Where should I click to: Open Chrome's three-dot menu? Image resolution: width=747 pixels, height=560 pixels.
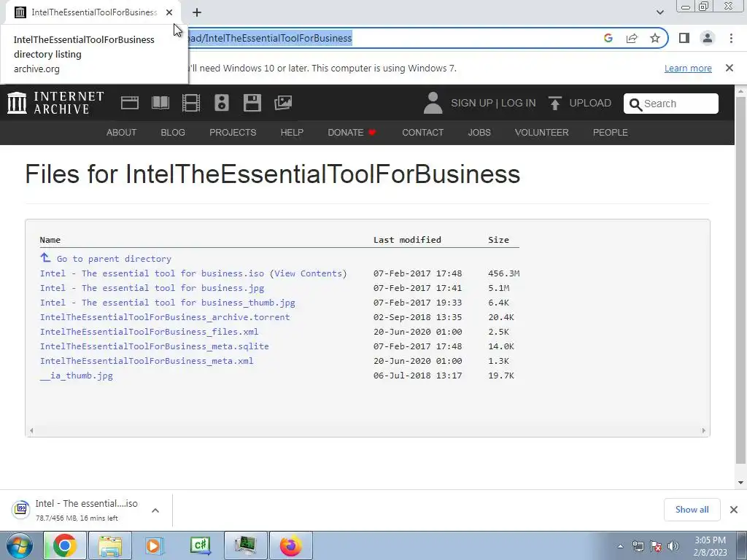pyautogui.click(x=731, y=38)
